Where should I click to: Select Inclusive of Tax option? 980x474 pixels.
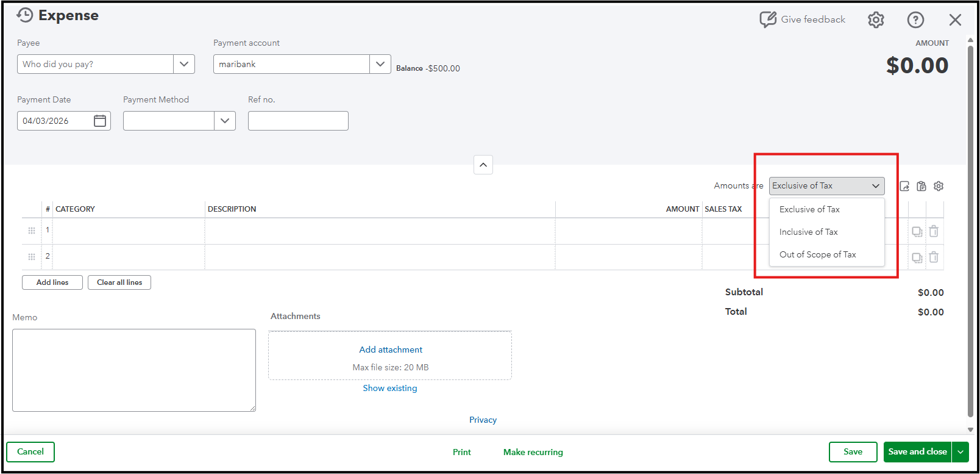click(x=808, y=232)
